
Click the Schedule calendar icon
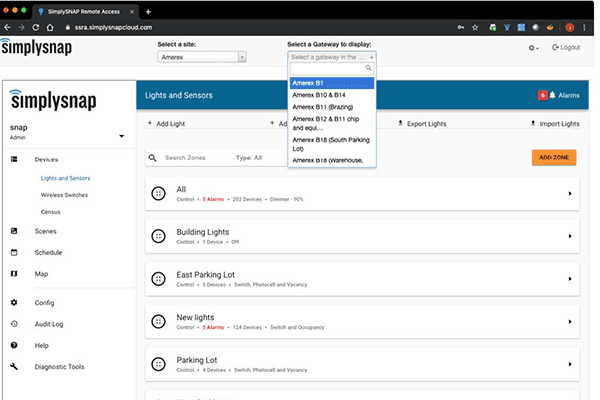pos(14,252)
